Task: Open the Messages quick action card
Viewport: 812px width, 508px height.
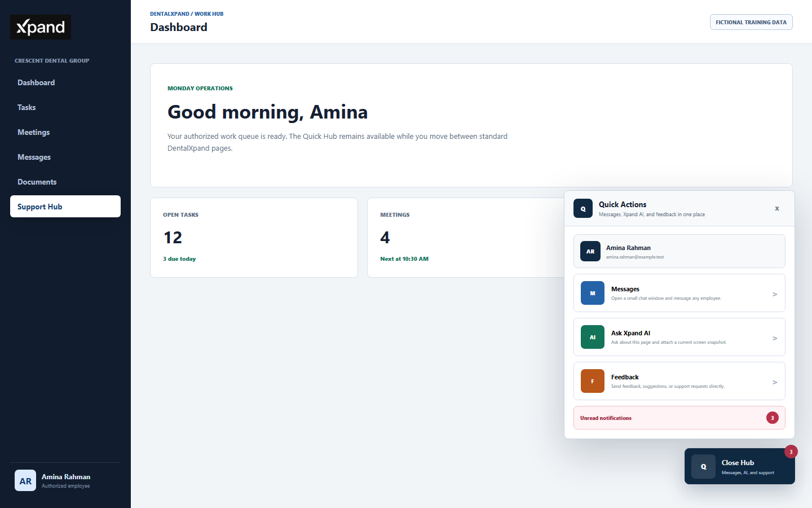Action: click(x=679, y=293)
